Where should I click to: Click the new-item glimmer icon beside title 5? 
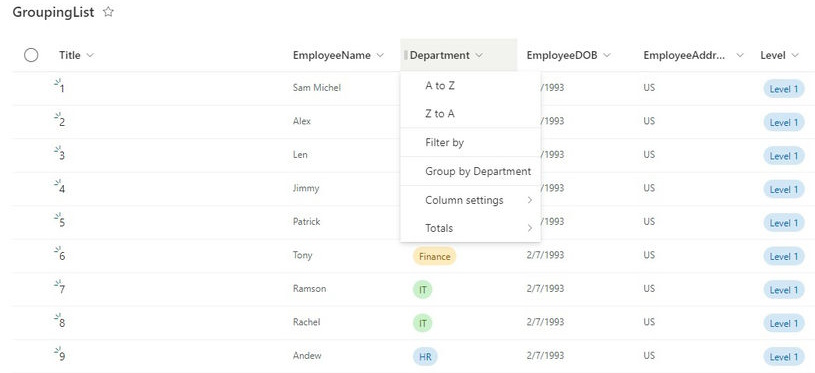click(x=57, y=216)
